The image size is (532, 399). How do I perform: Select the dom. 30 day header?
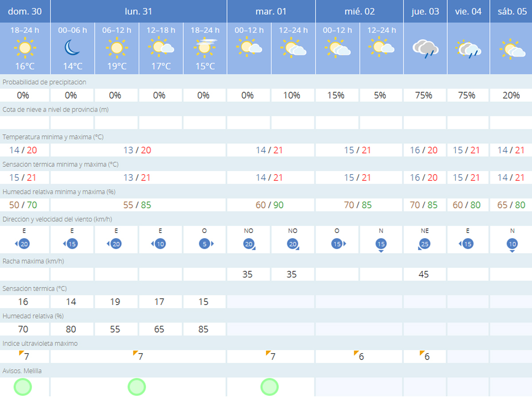click(25, 11)
